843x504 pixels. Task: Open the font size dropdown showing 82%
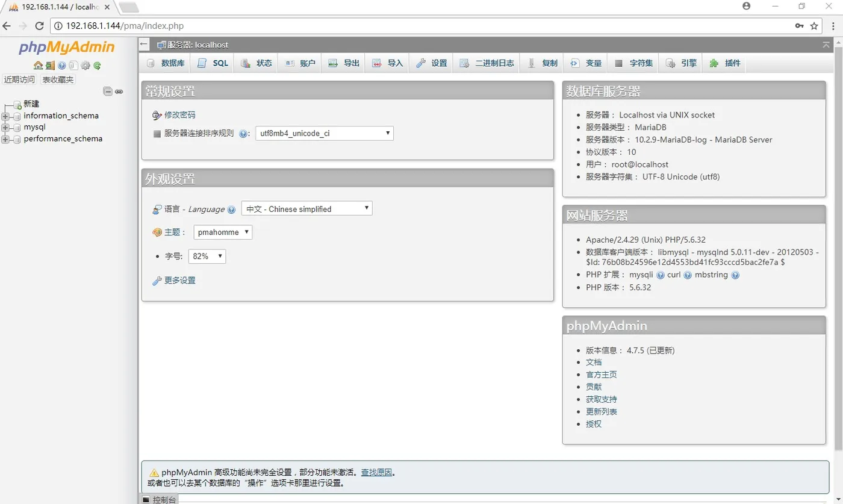point(207,256)
